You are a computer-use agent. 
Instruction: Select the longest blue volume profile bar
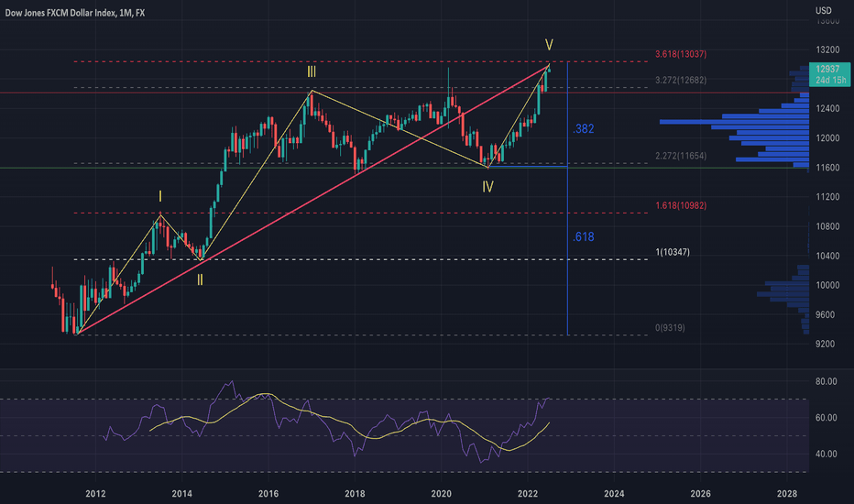pos(734,122)
